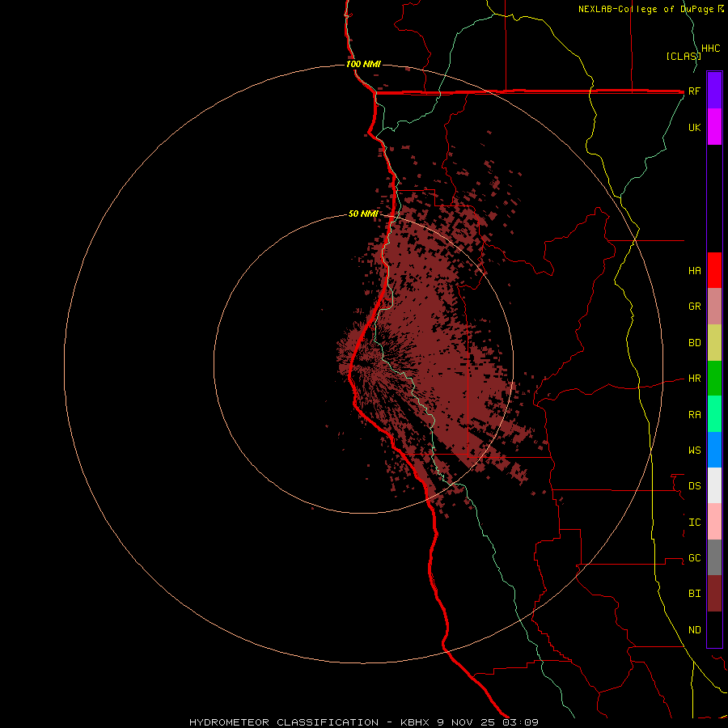Click the RF legend label
728x728 pixels.
[694, 91]
